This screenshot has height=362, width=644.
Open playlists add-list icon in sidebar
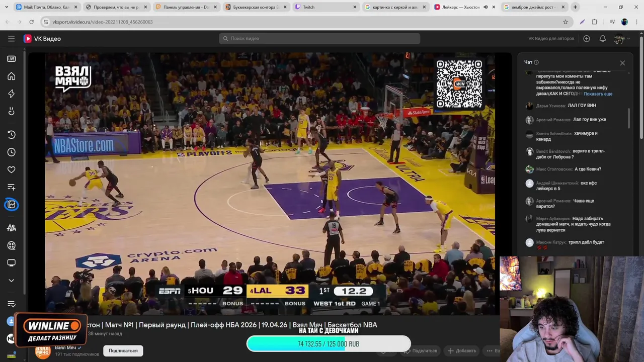[11, 187]
